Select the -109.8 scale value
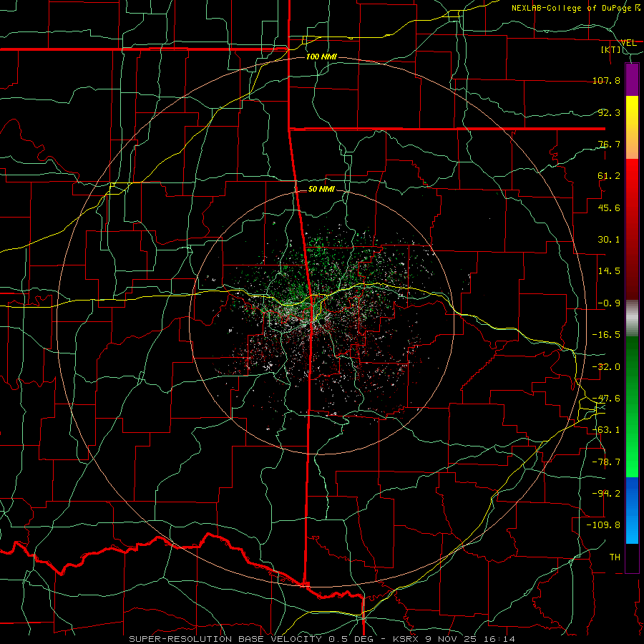Viewport: 644px width, 644px height. 603,525
